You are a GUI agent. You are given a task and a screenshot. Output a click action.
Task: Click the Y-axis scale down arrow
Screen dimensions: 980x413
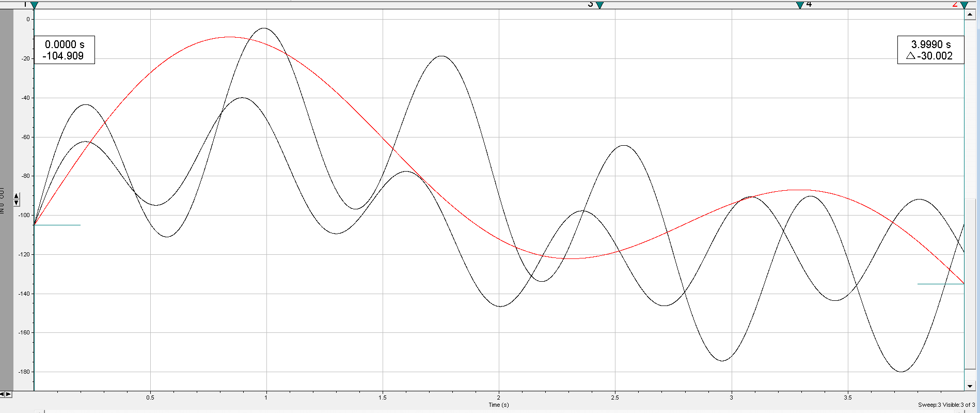(17, 203)
